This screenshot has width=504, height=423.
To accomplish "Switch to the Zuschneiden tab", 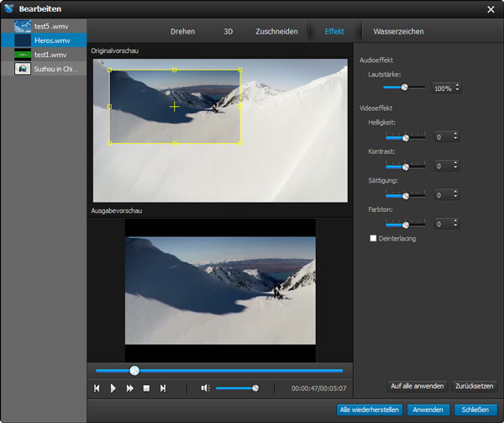I will pos(276,31).
